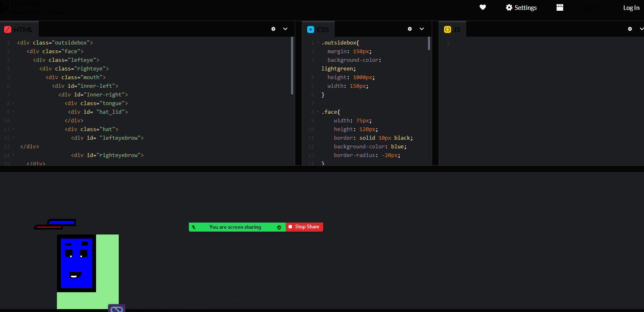The height and width of the screenshot is (312, 644).
Task: Expand the CSS editor dropdown chevron
Action: click(421, 29)
